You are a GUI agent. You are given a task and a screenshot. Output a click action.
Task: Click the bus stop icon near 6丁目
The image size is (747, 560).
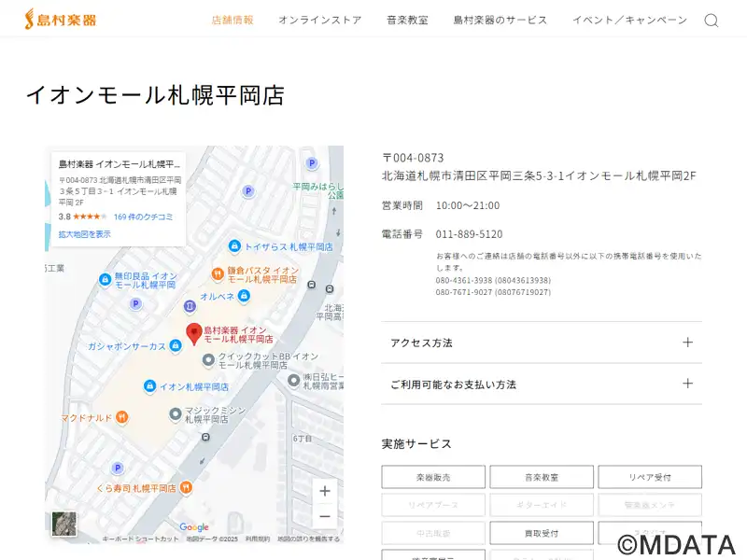(x=205, y=437)
